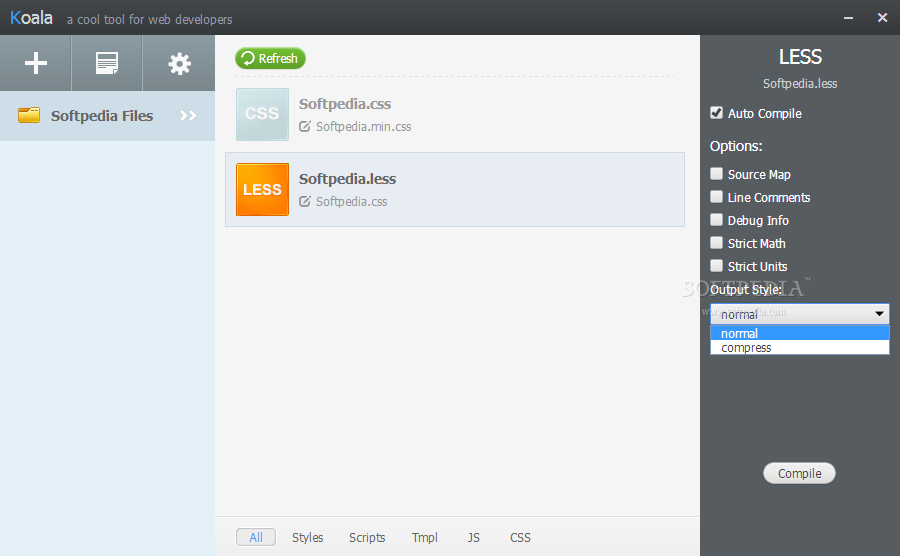This screenshot has height=556, width=900.
Task: Show only CSS files filter
Action: 520,538
